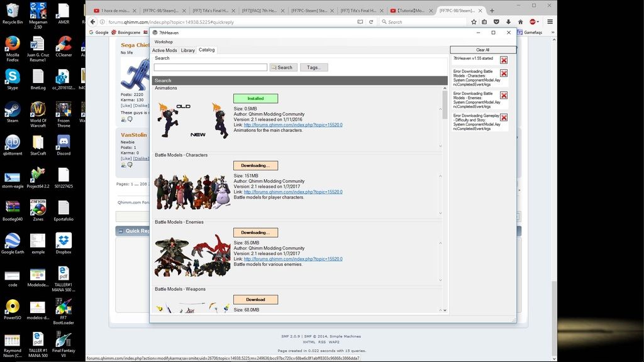Viewport: 644px width, 362px height.
Task: Open the World Of Warcraft shortcut
Action: [38, 114]
